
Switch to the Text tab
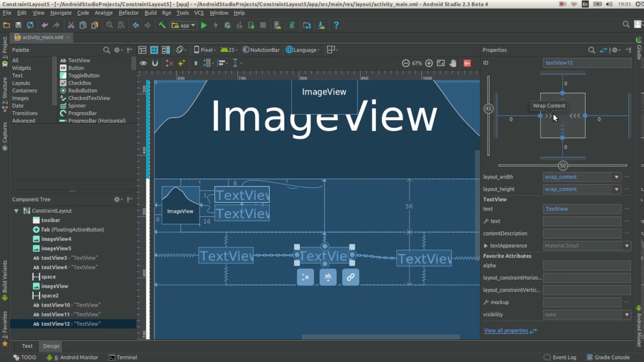pos(27,346)
